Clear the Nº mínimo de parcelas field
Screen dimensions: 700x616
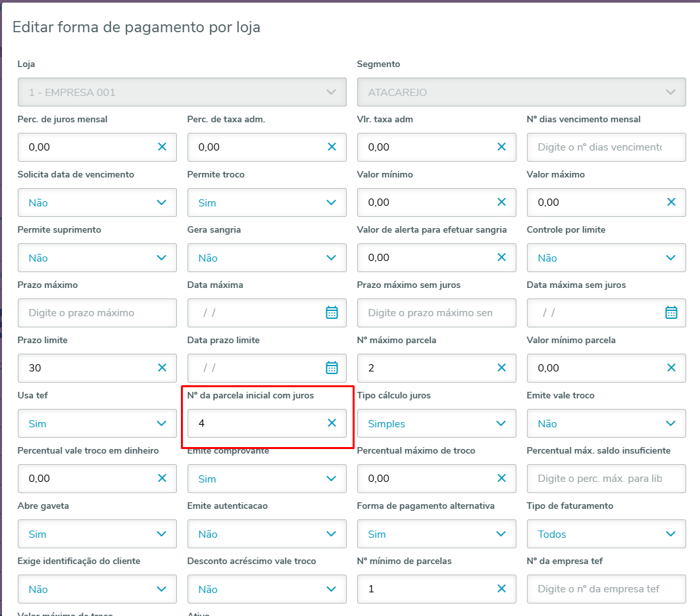[501, 589]
